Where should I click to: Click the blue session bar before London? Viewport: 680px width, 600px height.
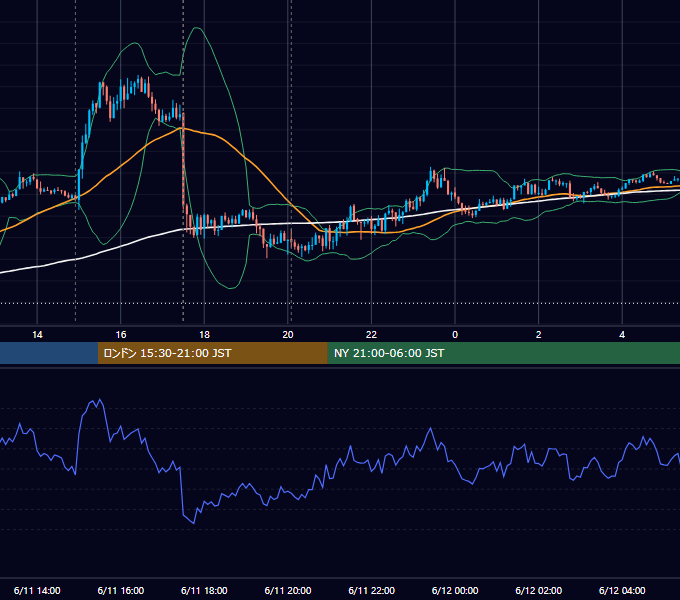[x=49, y=353]
